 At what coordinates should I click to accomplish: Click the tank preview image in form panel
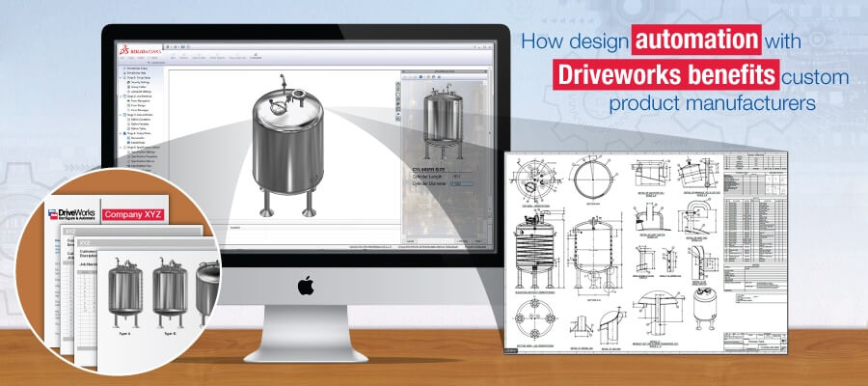443,121
